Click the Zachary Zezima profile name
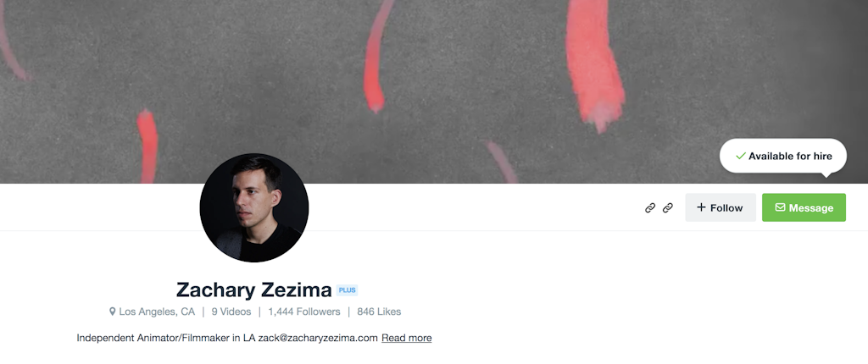This screenshot has width=868, height=364. [x=253, y=290]
